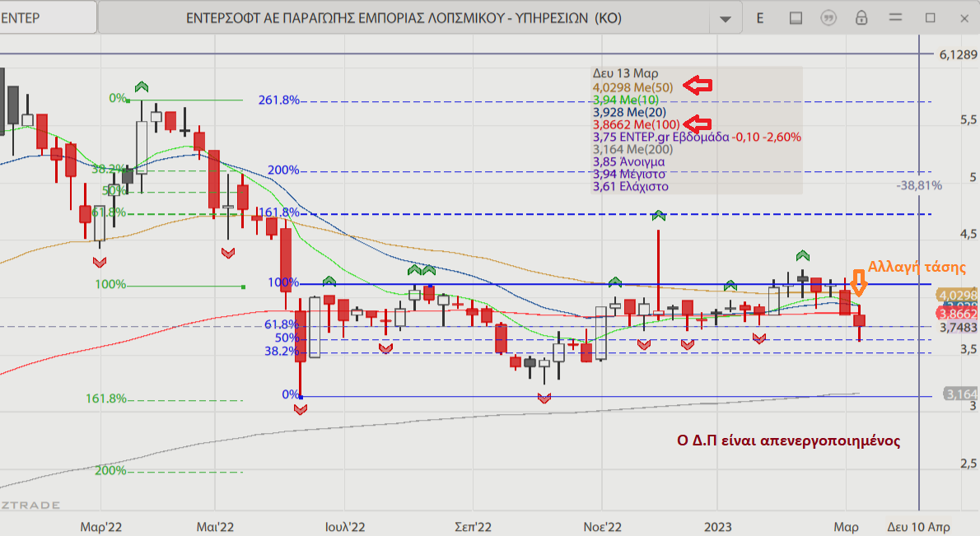Open the two-line menu icon
Screen dimensions: 980x536
point(896,17)
